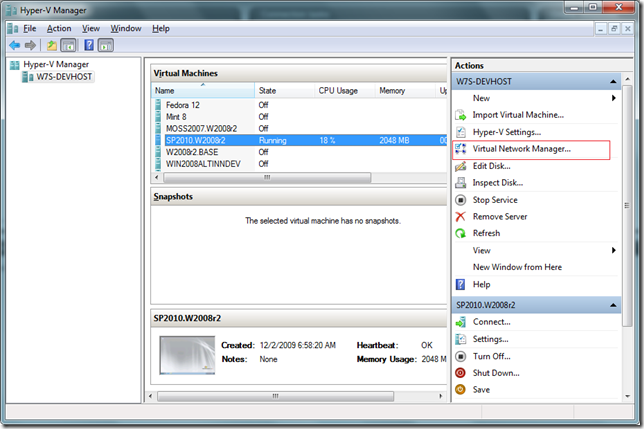Viewport: 644px width, 429px height.
Task: Click Import Virtual Machine action
Action: click(x=518, y=115)
